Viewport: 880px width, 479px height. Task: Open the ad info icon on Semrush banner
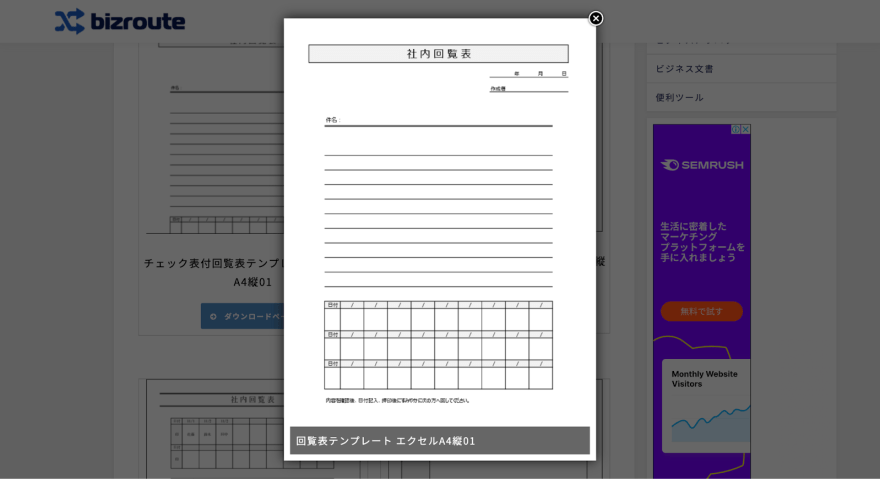pyautogui.click(x=736, y=129)
